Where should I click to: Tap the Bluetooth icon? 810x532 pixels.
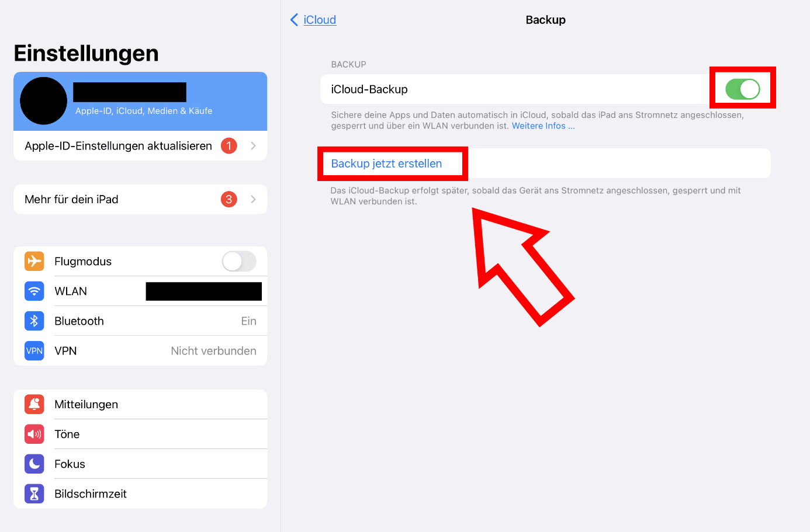[x=34, y=321]
